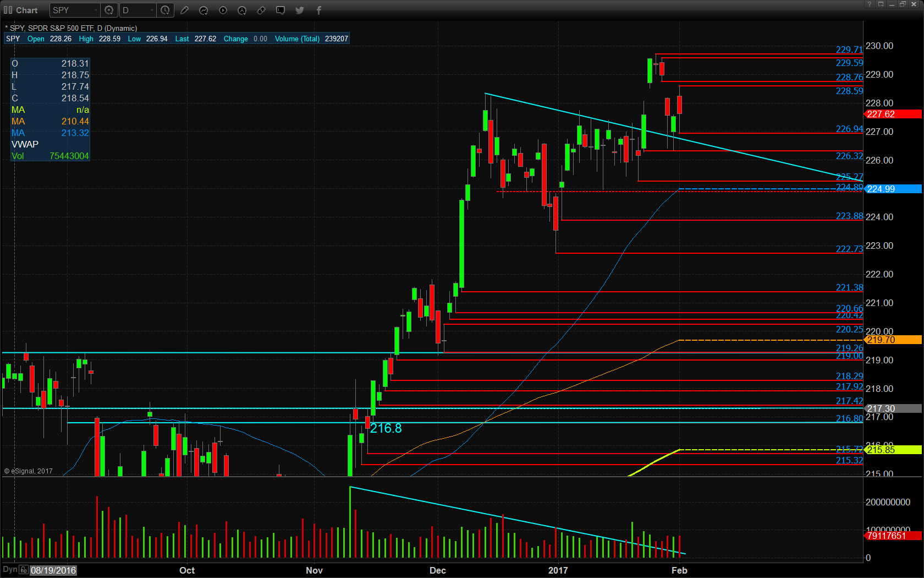Screen dimensions: 924x578
Task: Share chart via Facebook icon
Action: [319, 10]
